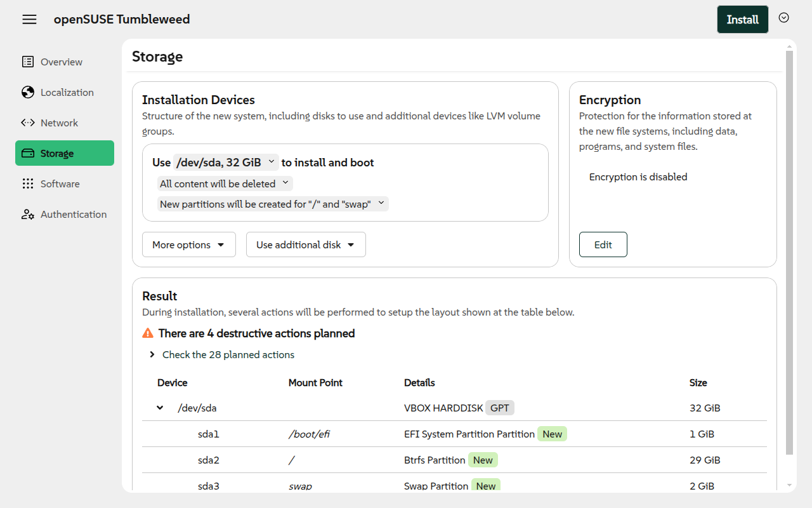812x508 pixels.
Task: Click the 'Storage' page heading
Action: click(157, 57)
